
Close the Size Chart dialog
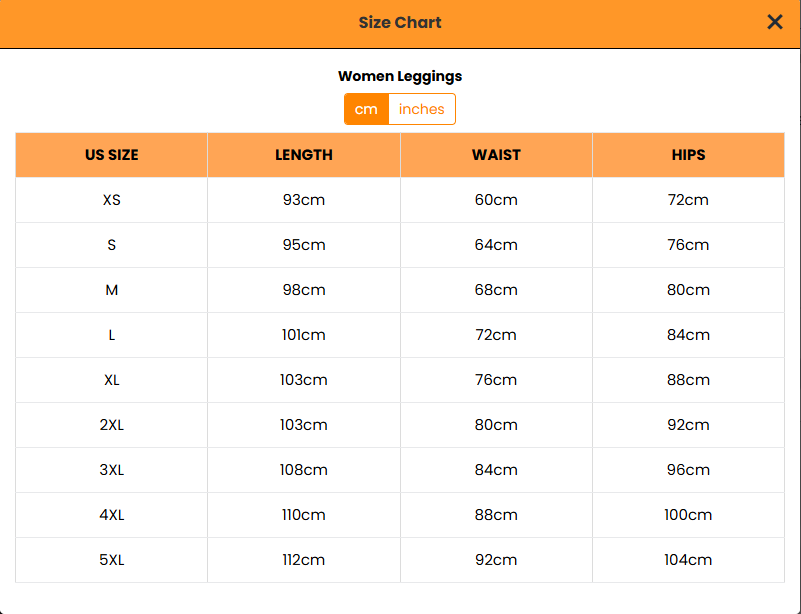pyautogui.click(x=775, y=22)
